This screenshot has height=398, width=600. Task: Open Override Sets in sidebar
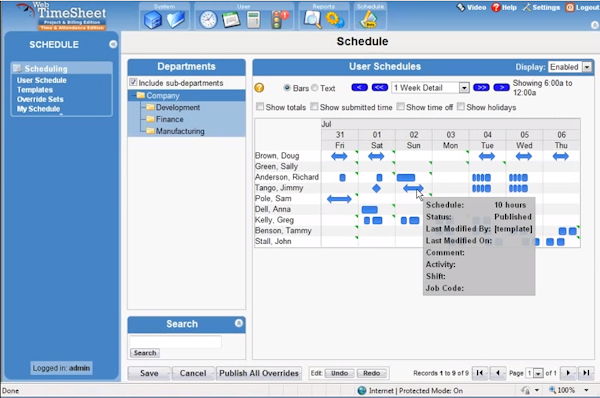pos(40,99)
